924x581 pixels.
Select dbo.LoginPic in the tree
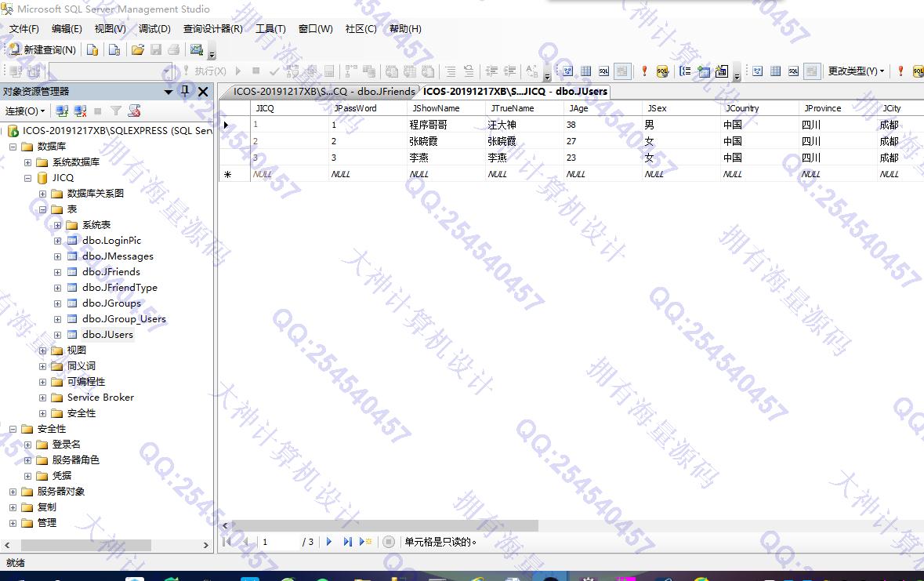click(112, 241)
